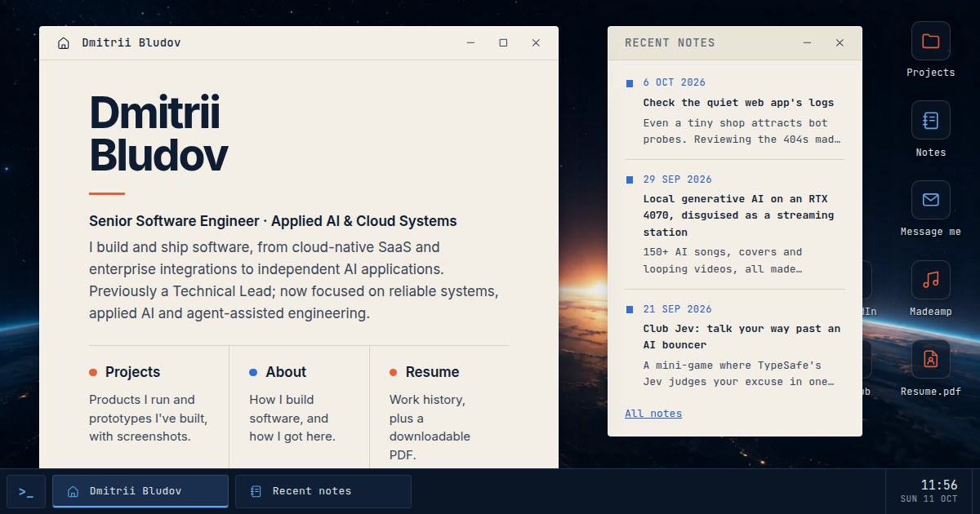
Task: Close the Recent Notes window
Action: click(x=840, y=43)
